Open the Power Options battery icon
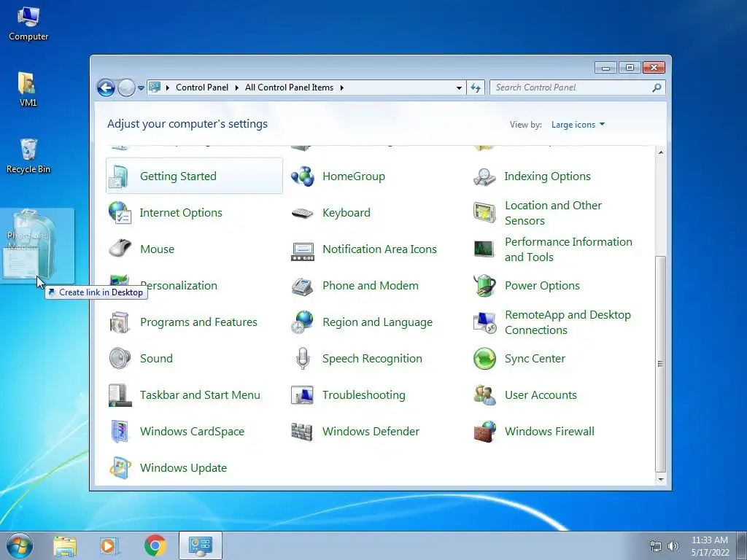 point(484,286)
